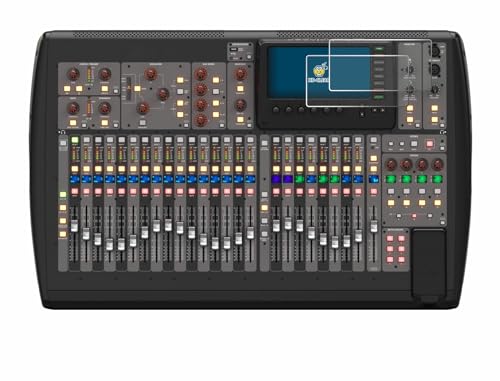This screenshot has height=381, width=500.
Task: Click the page left arrow button below display
Action: [375, 110]
